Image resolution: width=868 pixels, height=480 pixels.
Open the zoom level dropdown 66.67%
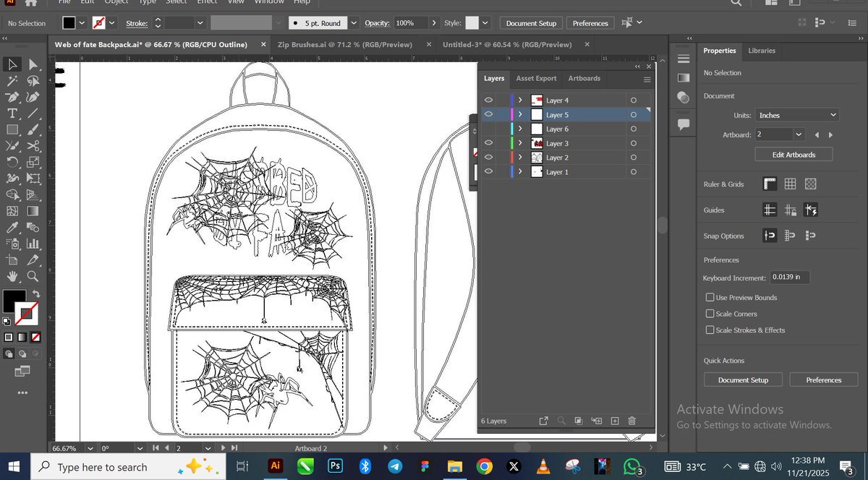[92, 448]
